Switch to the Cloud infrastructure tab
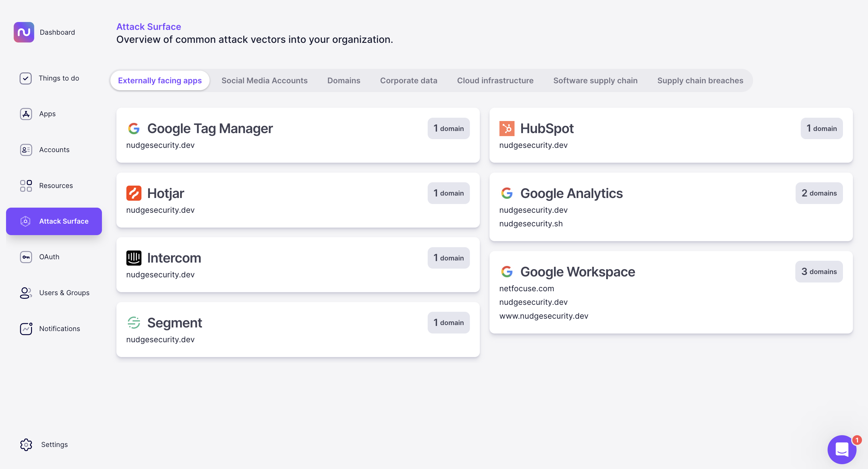The image size is (868, 469). tap(495, 80)
